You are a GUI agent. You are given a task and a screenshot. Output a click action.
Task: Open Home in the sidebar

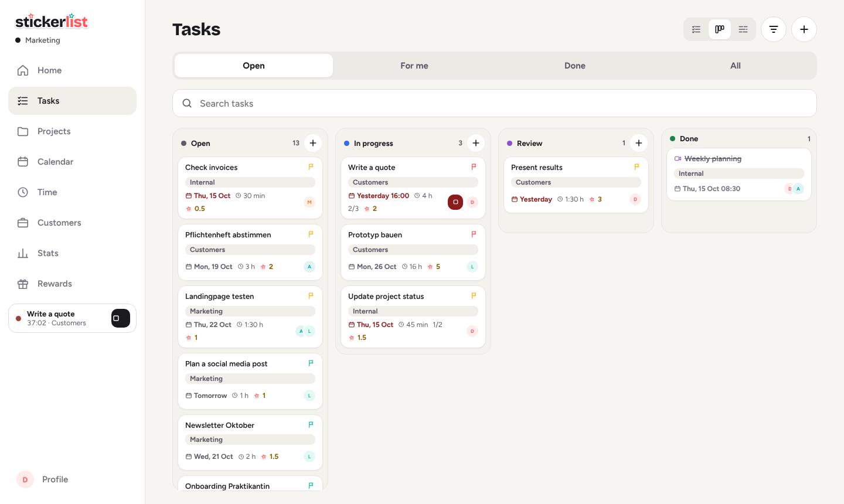[72, 70]
